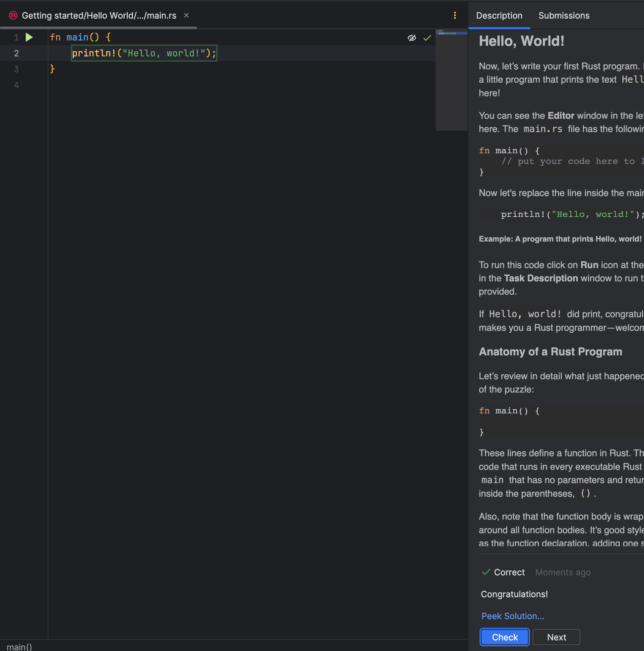Click the Moments ago timestamp

(563, 572)
